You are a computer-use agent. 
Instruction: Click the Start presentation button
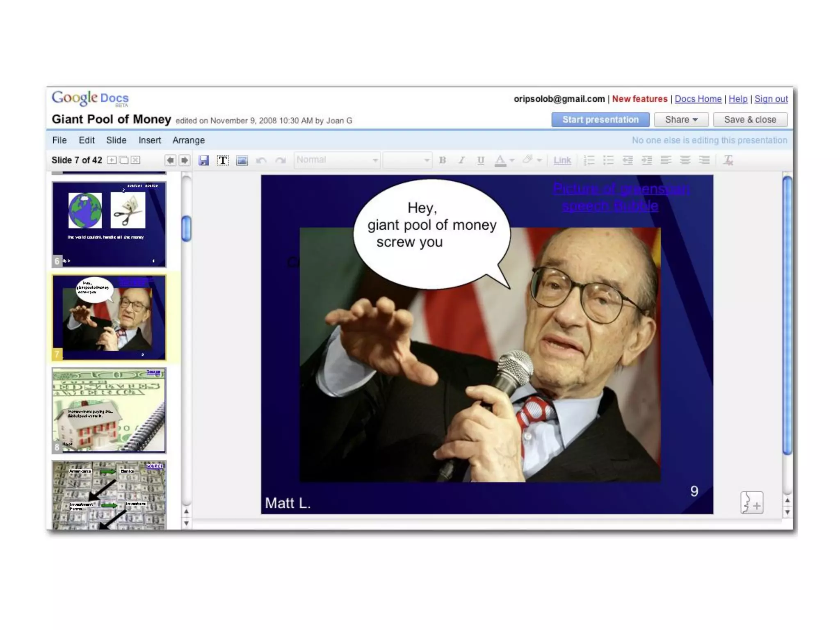point(600,120)
